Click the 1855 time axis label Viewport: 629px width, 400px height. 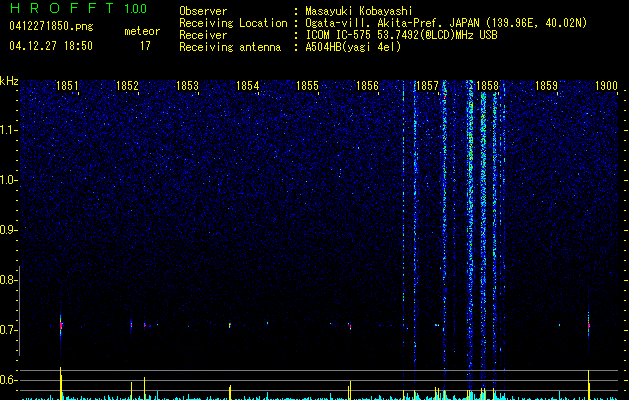pos(307,86)
